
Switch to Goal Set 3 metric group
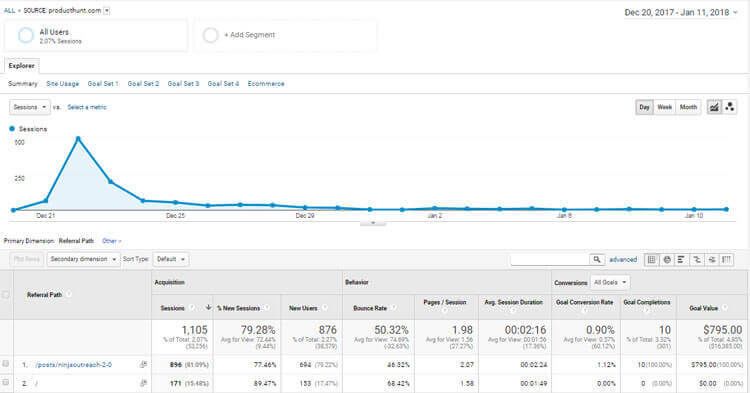pos(183,84)
